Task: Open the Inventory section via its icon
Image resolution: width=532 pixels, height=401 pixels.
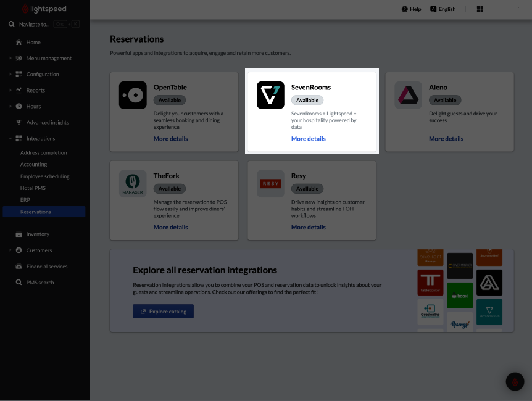Action: (x=18, y=234)
